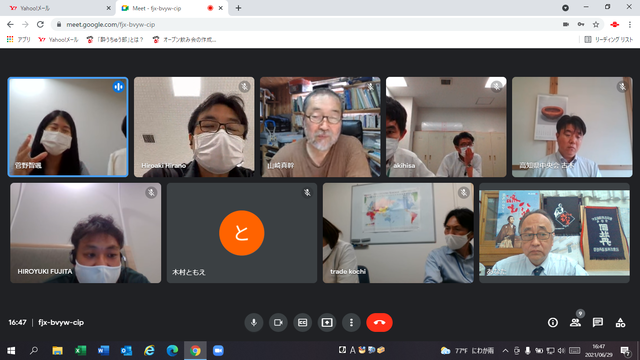The image size is (640, 360).
Task: Open File Explorer from taskbar
Action: pyautogui.click(x=57, y=351)
